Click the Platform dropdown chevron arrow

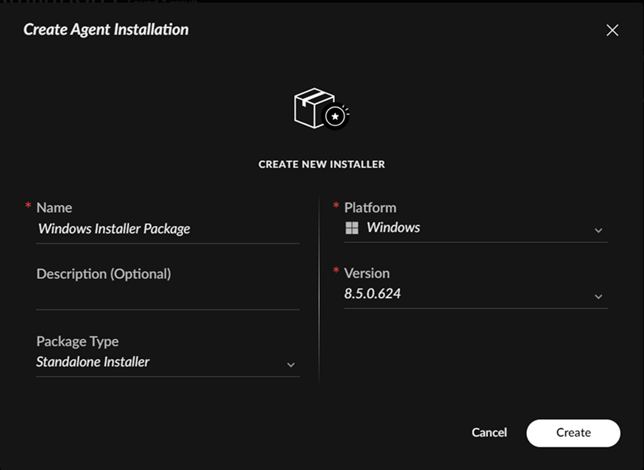tap(599, 231)
